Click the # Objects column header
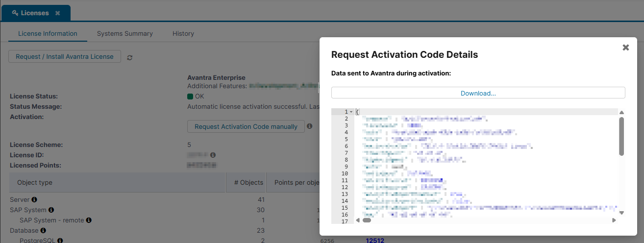This screenshot has width=644, height=243. click(x=246, y=182)
